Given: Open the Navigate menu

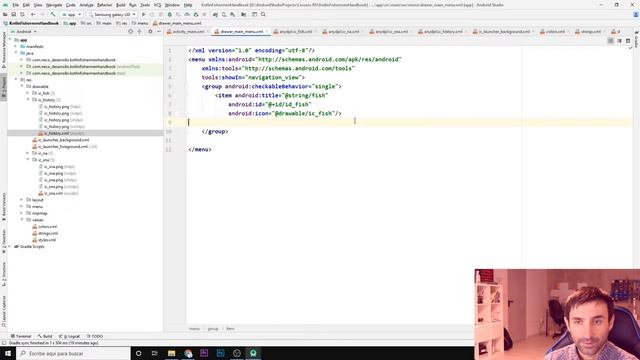Looking at the screenshot, I should [x=54, y=5].
